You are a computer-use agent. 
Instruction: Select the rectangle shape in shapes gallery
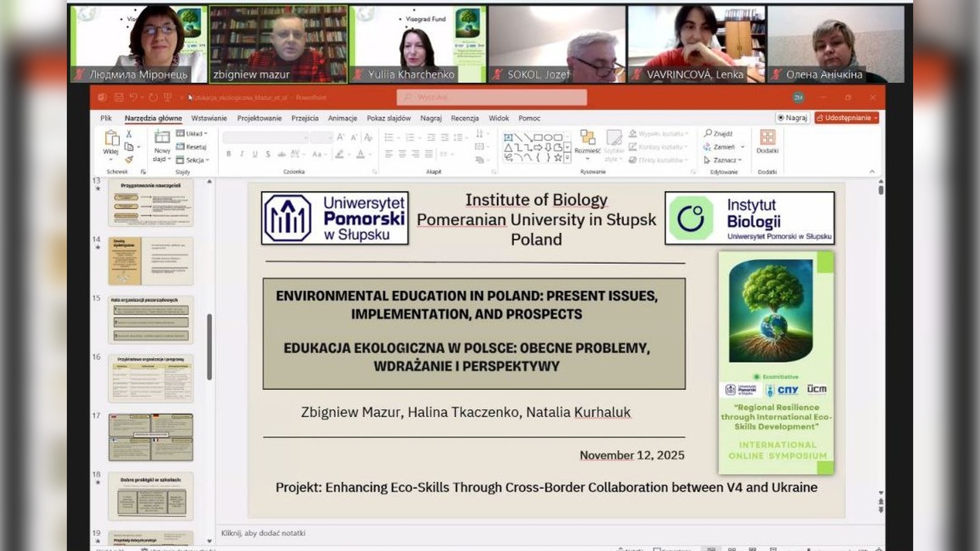(538, 137)
